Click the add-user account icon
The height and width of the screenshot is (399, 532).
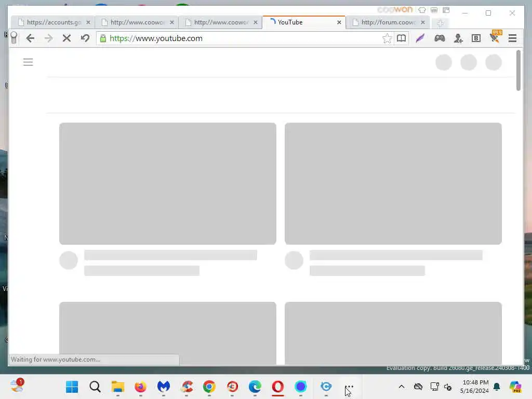pos(458,38)
